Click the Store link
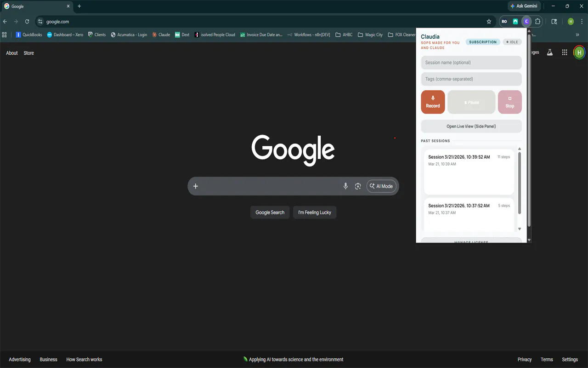This screenshot has width=588, height=368. (29, 53)
